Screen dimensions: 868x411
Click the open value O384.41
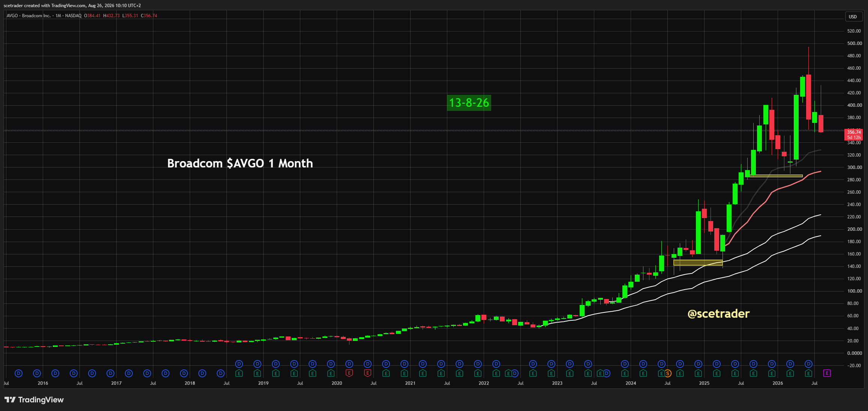(x=92, y=16)
